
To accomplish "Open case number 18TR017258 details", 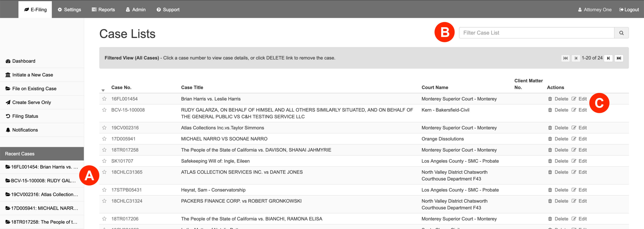I will click(x=125, y=150).
